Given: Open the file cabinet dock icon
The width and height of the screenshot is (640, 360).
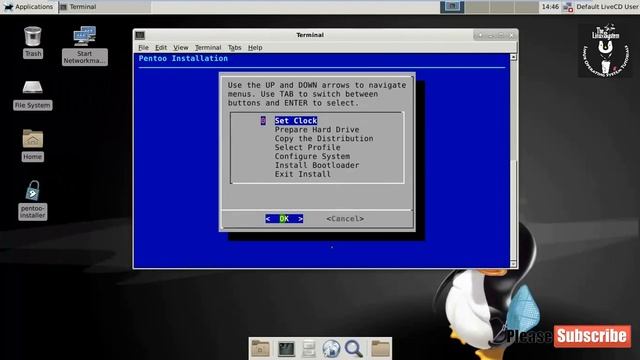Looking at the screenshot, I should click(309, 349).
